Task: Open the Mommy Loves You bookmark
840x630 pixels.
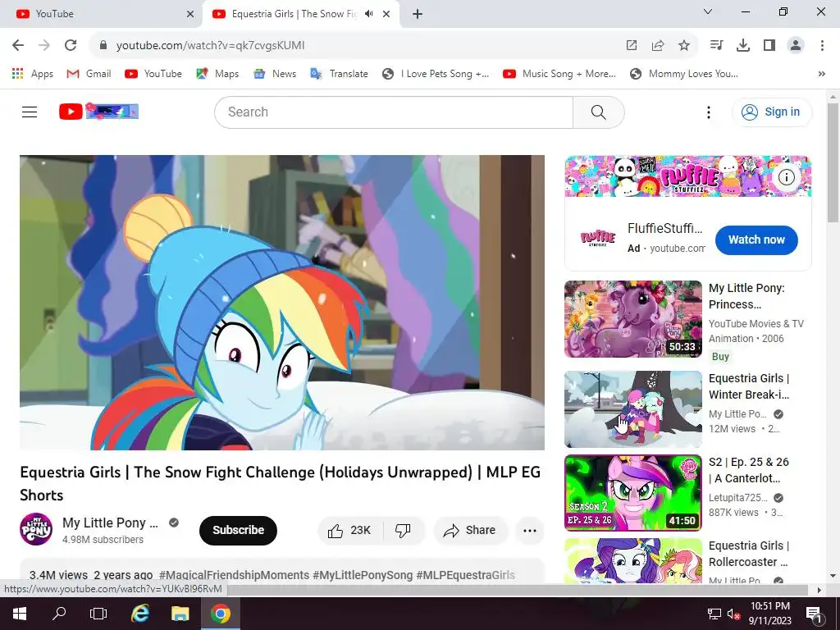Action: point(683,74)
